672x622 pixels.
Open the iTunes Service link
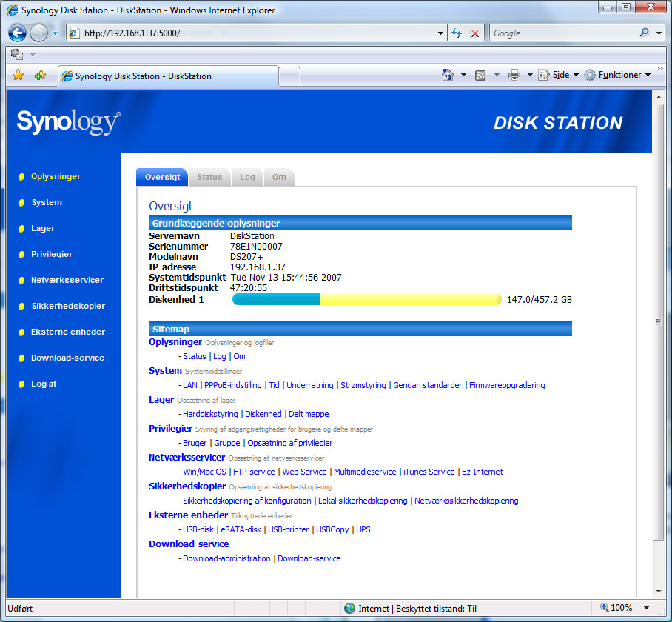tap(429, 472)
